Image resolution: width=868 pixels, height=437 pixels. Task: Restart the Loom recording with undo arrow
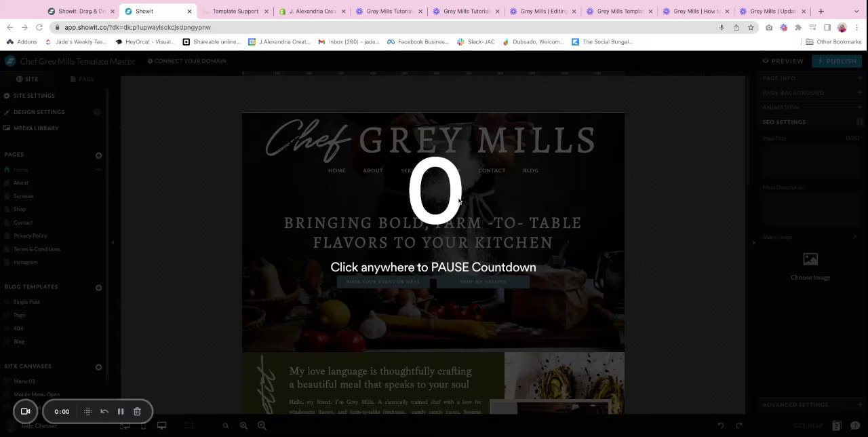pos(104,411)
